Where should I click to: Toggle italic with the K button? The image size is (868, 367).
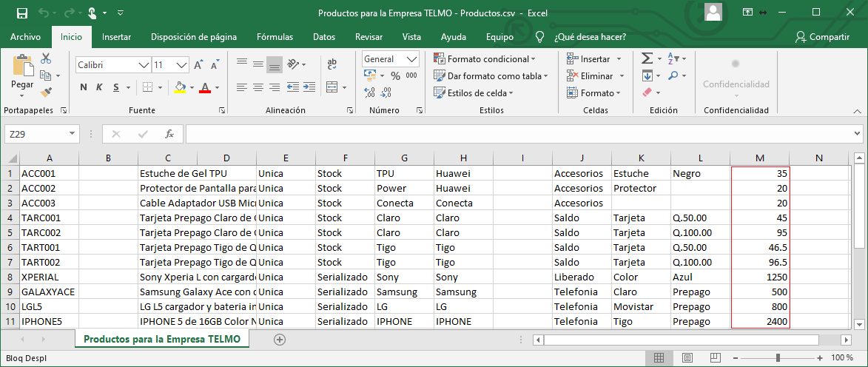pyautogui.click(x=100, y=87)
